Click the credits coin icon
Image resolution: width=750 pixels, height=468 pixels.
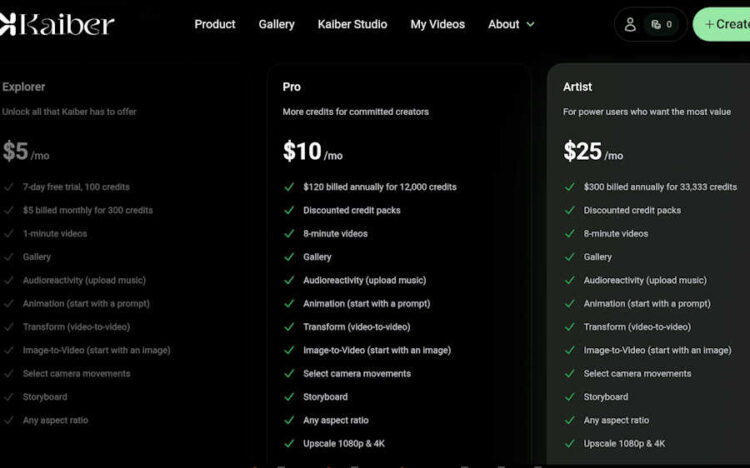[x=656, y=25]
